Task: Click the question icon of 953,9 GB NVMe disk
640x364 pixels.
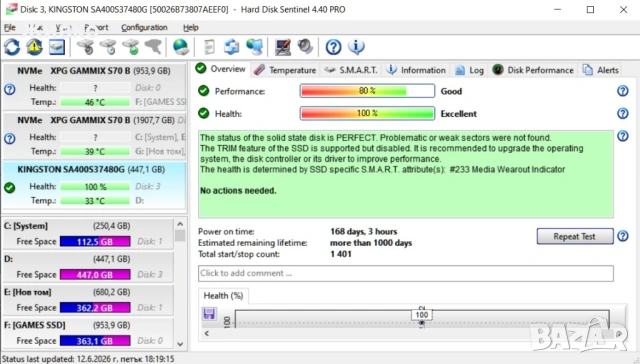Action: pos(10,89)
